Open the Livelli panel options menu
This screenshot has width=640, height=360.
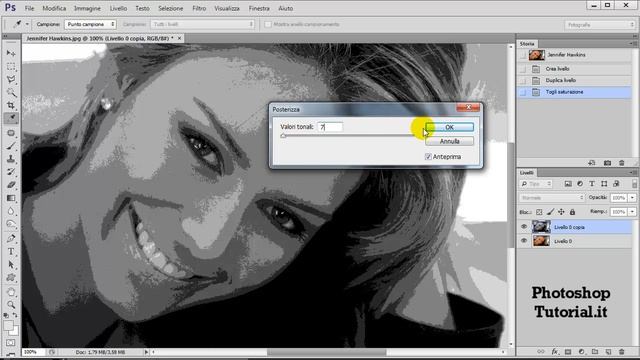(x=632, y=173)
